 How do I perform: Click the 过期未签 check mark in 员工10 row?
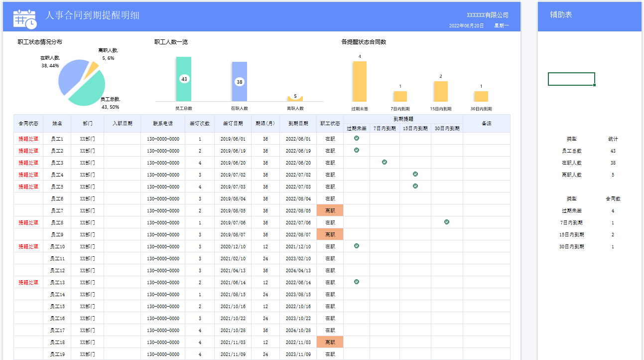click(357, 246)
